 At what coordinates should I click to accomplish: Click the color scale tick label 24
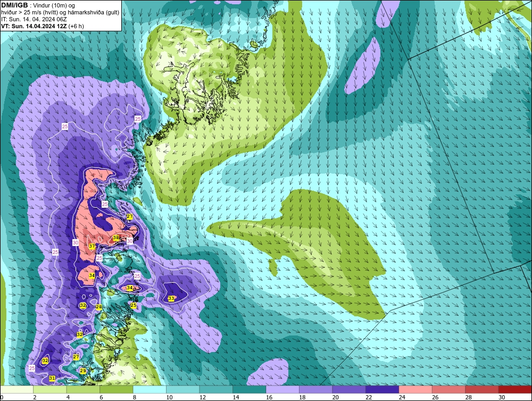(402, 397)
